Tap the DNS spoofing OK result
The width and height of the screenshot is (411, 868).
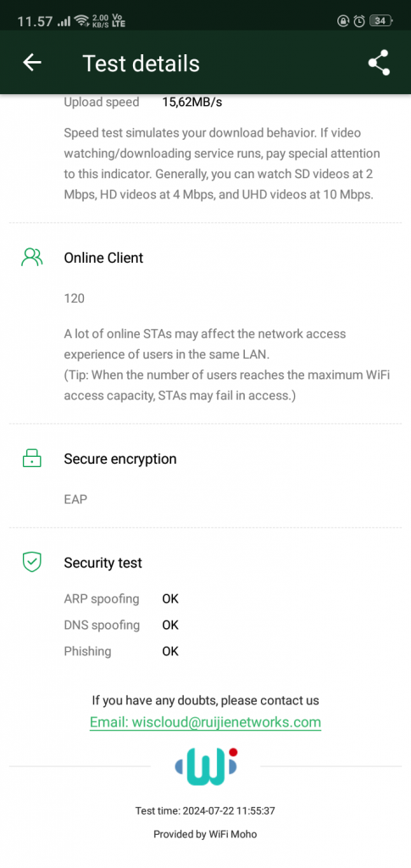[x=170, y=625]
